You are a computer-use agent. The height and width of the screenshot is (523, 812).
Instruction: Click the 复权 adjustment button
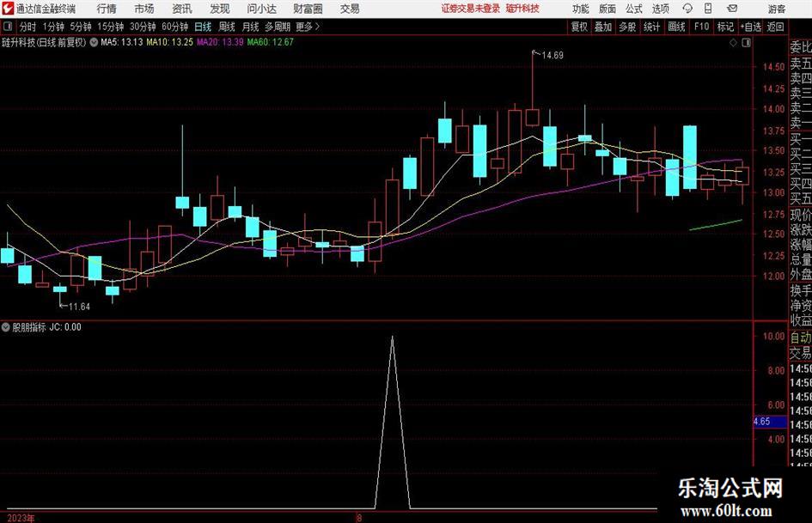tap(579, 27)
